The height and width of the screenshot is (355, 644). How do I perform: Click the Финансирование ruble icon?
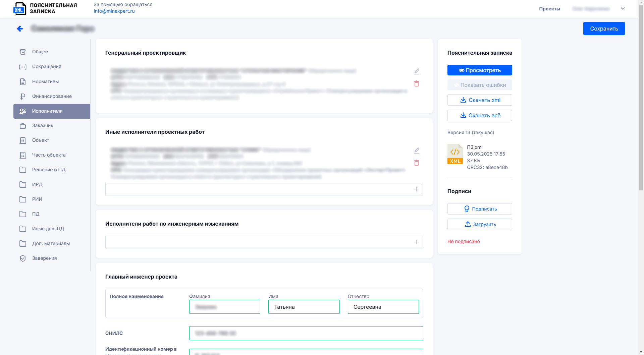[23, 96]
